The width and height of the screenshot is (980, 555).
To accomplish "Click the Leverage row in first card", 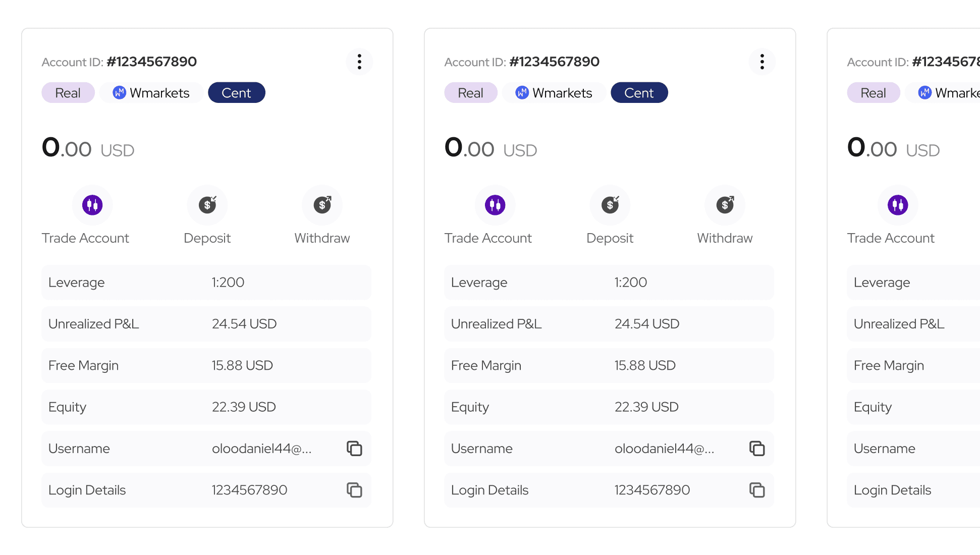I will (x=206, y=283).
